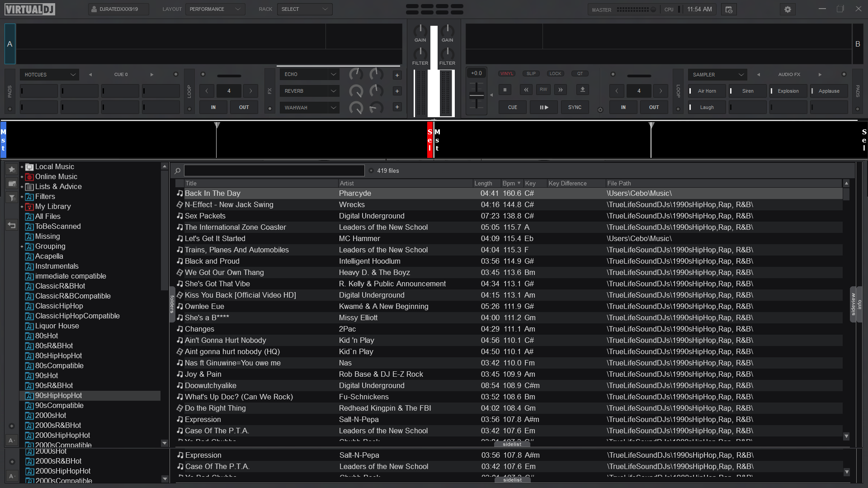The height and width of the screenshot is (488, 868).
Task: Click previous hotcue page arrow on deck A
Action: tap(90, 75)
